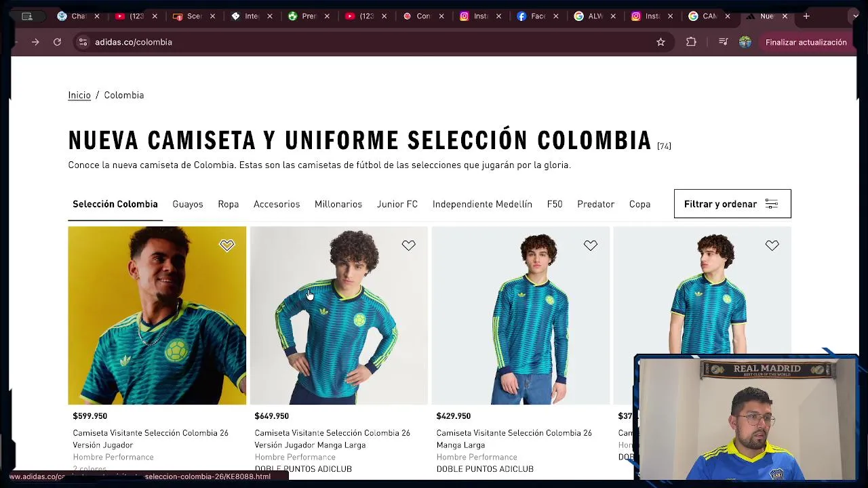Toggle wishlist heart on the $429.950 jersey
The image size is (868, 488).
(590, 245)
